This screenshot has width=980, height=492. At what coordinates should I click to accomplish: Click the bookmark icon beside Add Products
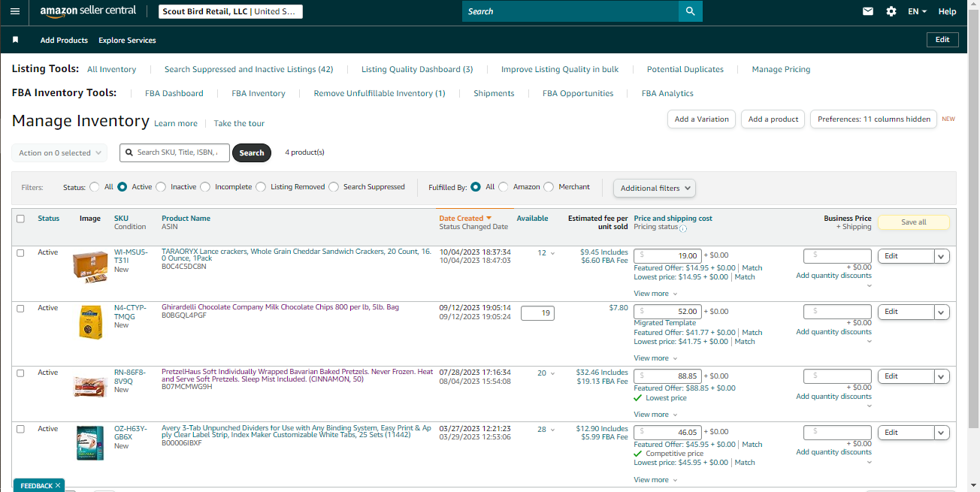point(16,40)
